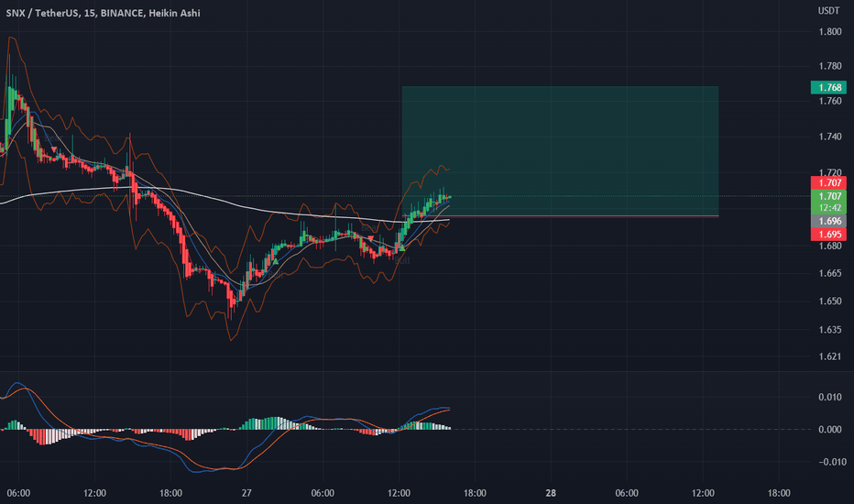Click the 1.635 price axis value
Image resolution: width=854 pixels, height=504 pixels.
coord(830,329)
